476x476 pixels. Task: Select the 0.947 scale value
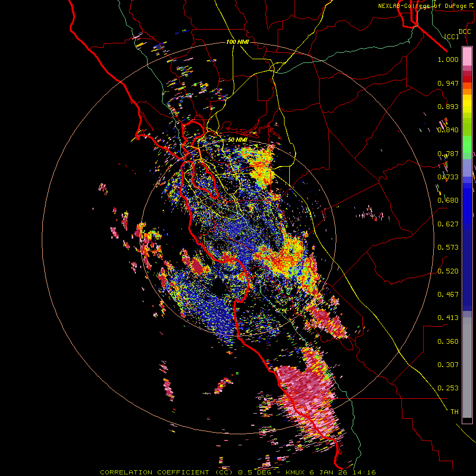click(x=448, y=83)
